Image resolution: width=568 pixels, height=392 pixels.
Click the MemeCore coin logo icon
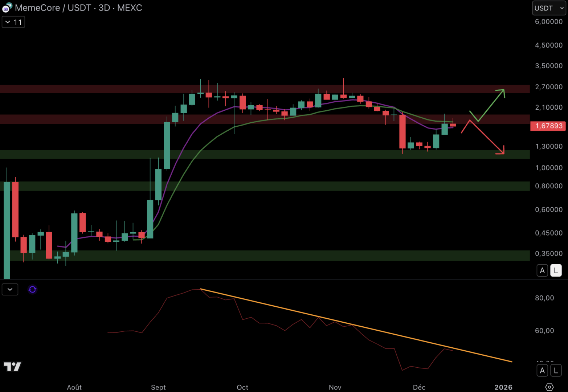(7, 7)
